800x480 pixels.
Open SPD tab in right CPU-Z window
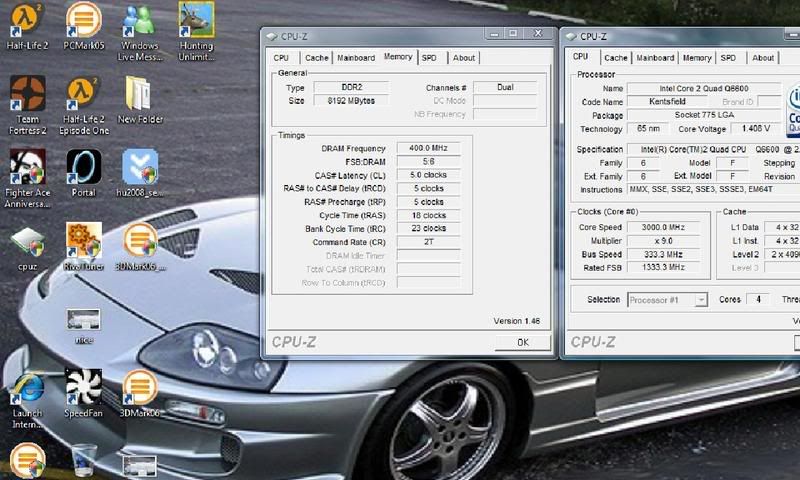729,58
